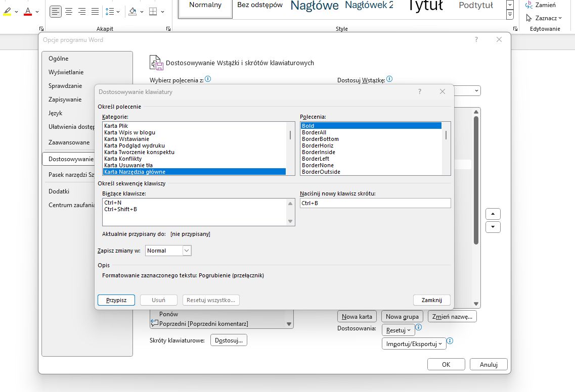Select BorderAll in the Polecenia list

314,132
